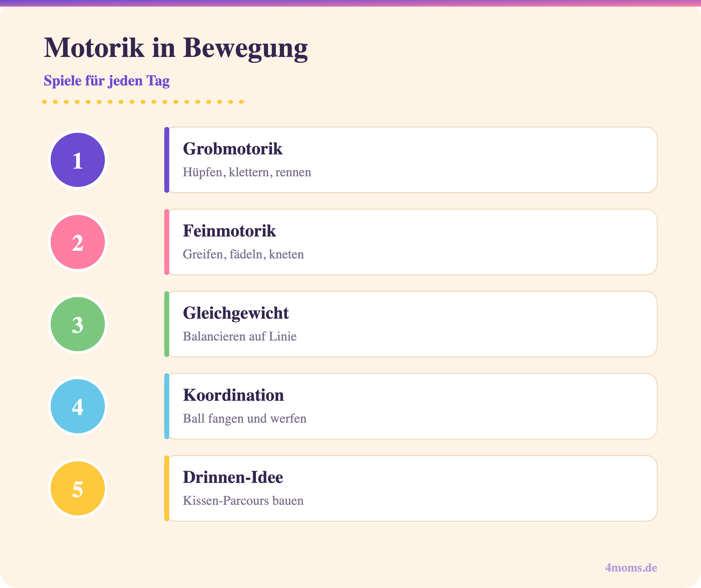The height and width of the screenshot is (588, 701).
Task: Select the Drinnen-Idee card heading
Action: point(233,477)
